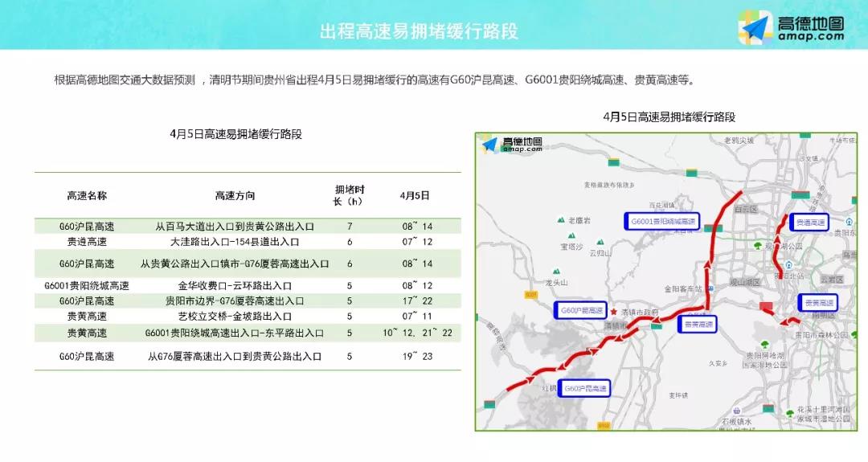Click the 观山湖区 district label on map
This screenshot has width=868, height=462.
(744, 282)
